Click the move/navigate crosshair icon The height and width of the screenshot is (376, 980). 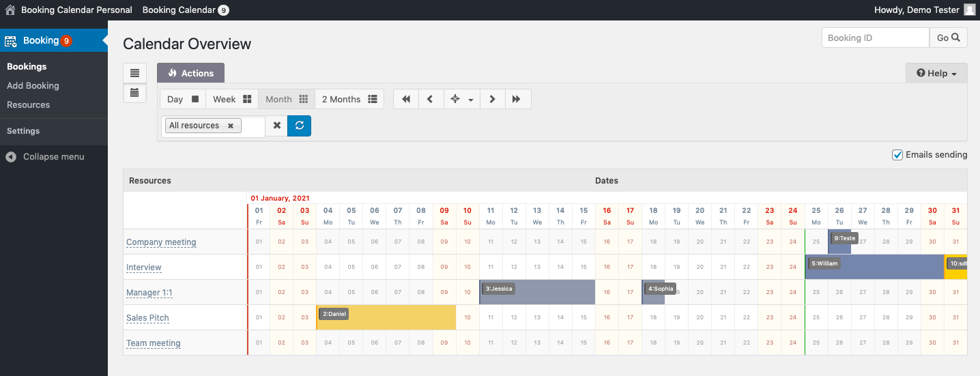pyautogui.click(x=455, y=99)
